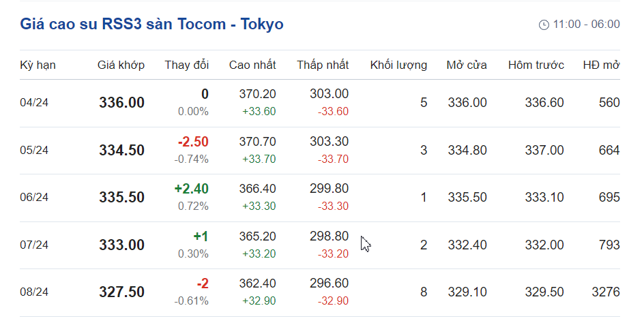The height and width of the screenshot is (323, 644).
Task: Click the 3276 open interest value
Action: pos(605,292)
